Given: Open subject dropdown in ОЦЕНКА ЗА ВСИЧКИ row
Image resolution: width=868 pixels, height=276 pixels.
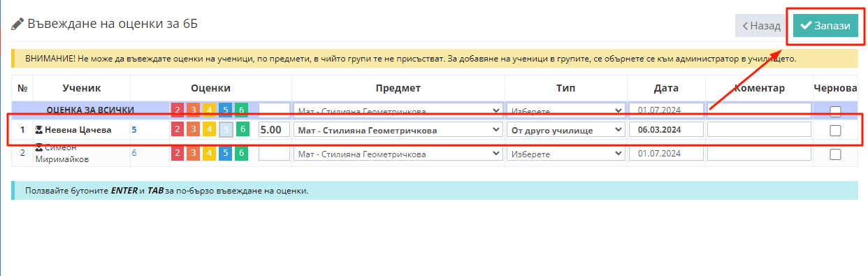Looking at the screenshot, I should tap(398, 110).
